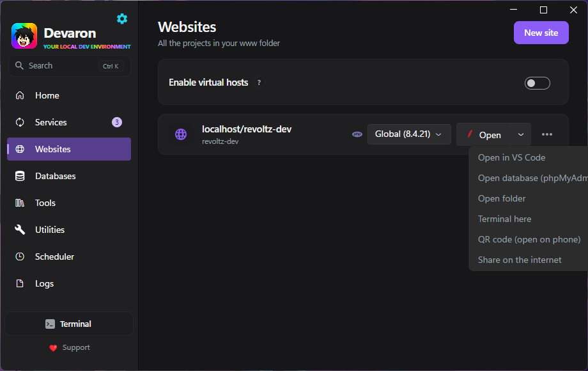Click the Logs file icon

point(20,283)
